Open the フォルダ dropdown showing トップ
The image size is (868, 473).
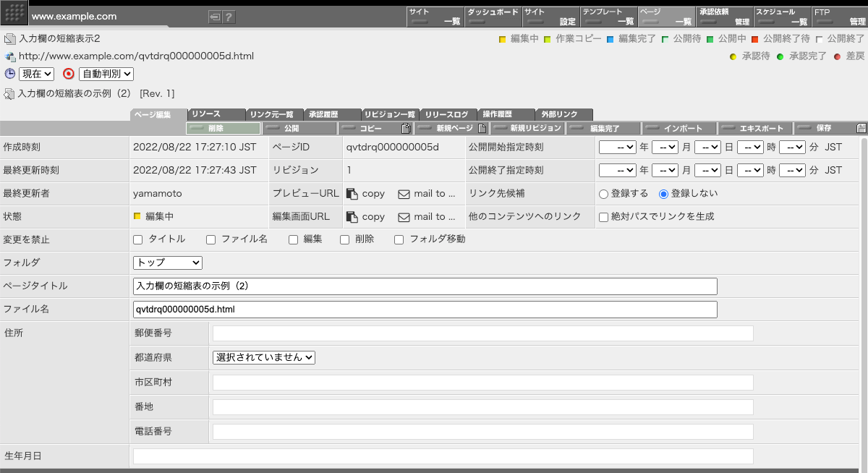167,263
